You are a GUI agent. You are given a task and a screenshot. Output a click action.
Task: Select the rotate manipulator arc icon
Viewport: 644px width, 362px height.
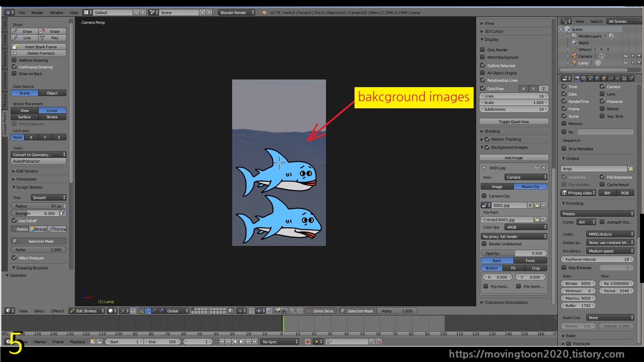point(155,311)
